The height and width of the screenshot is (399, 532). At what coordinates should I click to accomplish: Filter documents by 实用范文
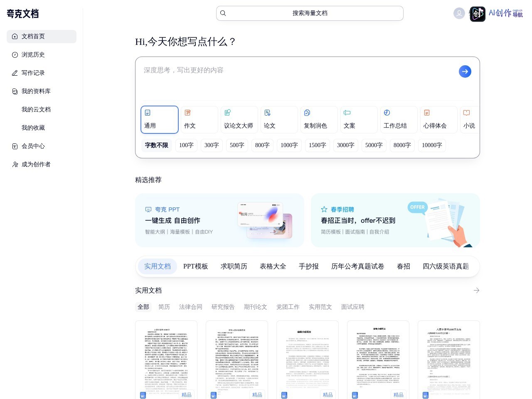click(320, 307)
